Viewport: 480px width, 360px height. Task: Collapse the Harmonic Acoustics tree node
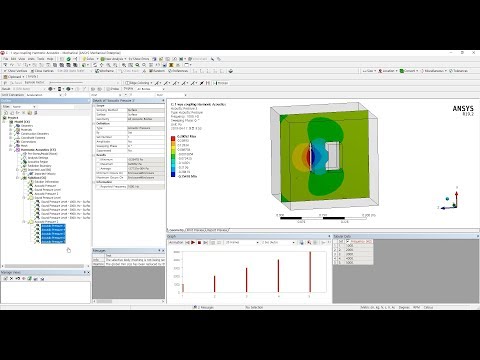tap(11, 150)
